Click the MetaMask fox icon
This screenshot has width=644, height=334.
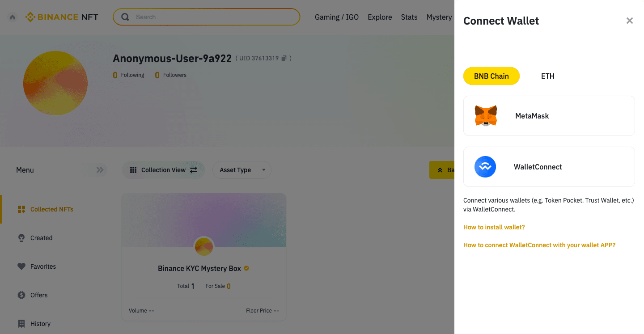486,115
